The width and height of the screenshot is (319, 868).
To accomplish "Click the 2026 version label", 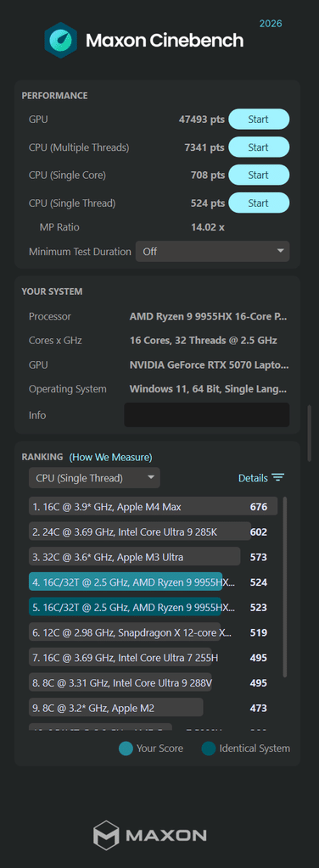I will [271, 24].
